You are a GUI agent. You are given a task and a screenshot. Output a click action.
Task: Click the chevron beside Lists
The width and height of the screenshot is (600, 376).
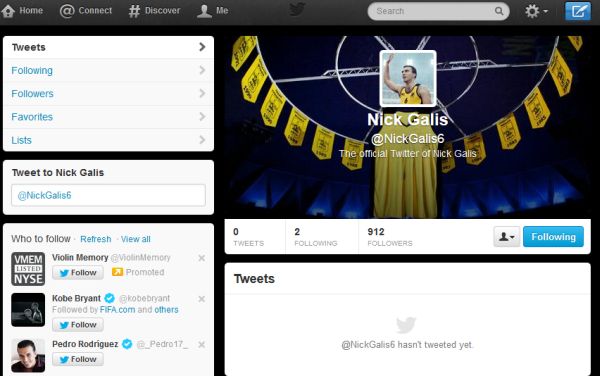click(202, 140)
